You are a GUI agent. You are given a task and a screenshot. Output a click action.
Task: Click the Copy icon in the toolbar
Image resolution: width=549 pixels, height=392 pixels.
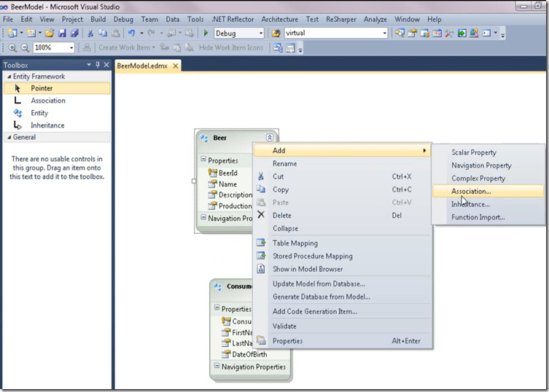click(103, 34)
